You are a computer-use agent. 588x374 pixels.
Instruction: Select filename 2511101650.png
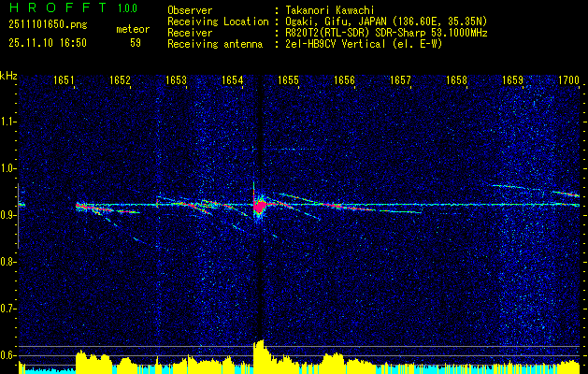pyautogui.click(x=48, y=25)
